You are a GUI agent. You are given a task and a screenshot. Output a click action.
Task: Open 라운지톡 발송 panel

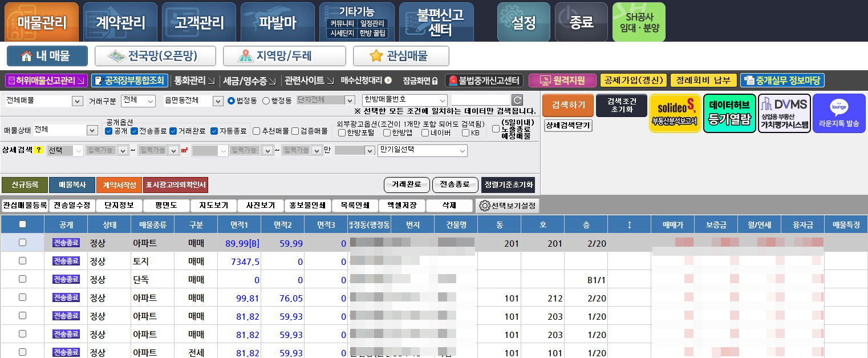point(839,113)
